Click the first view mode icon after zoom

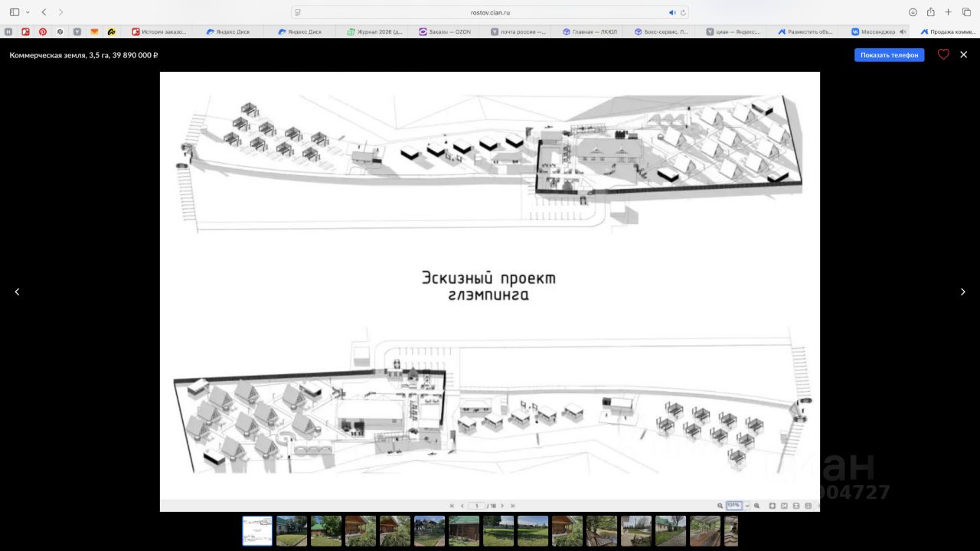(773, 506)
